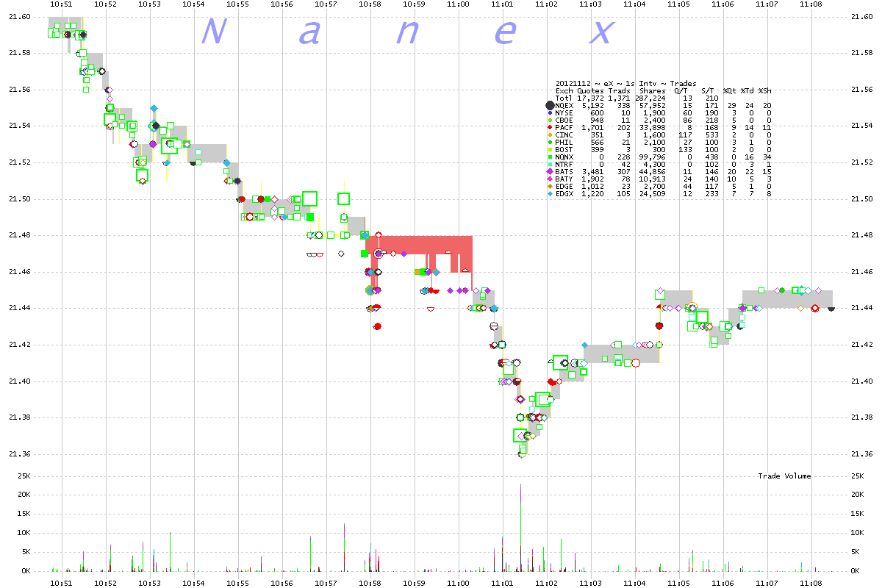Click the BATY shares value 10,913
The width and height of the screenshot is (882, 588).
point(652,179)
